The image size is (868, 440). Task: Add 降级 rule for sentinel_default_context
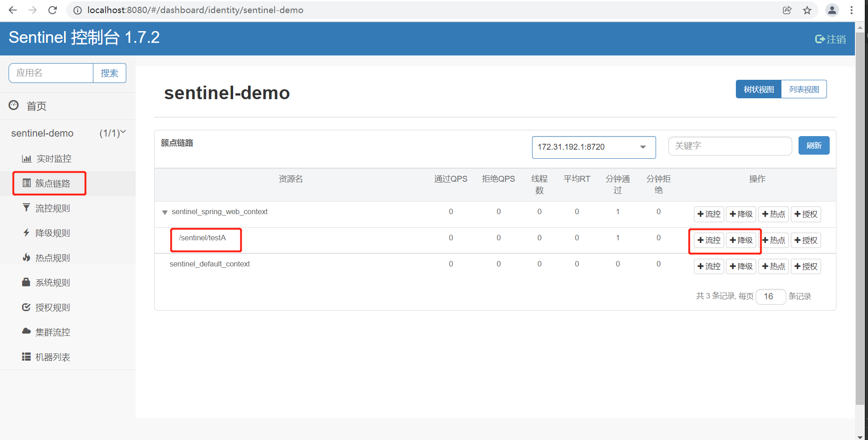[741, 266]
